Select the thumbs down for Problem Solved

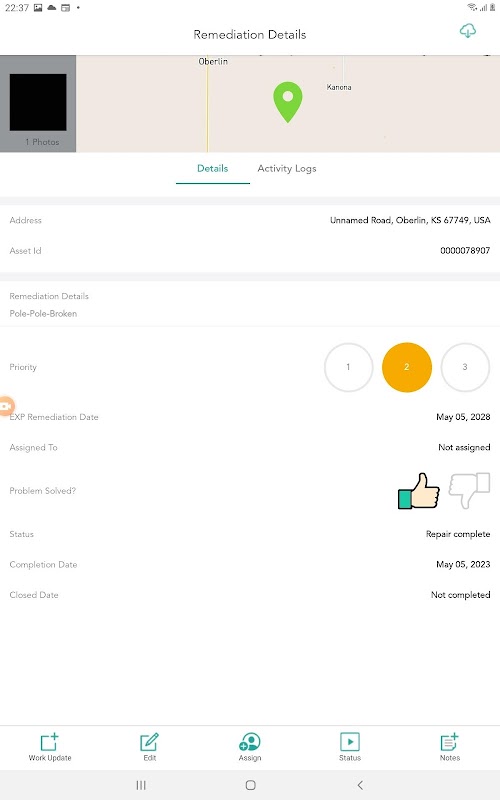pyautogui.click(x=469, y=491)
